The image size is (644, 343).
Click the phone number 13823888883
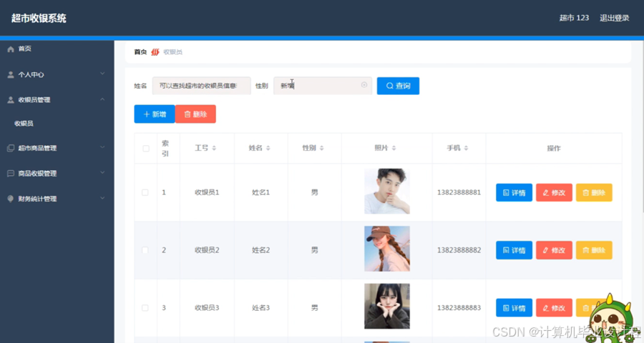pyautogui.click(x=459, y=308)
